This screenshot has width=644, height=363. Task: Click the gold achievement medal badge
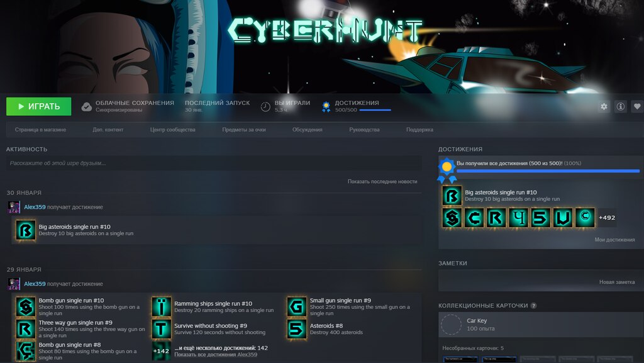pyautogui.click(x=447, y=170)
